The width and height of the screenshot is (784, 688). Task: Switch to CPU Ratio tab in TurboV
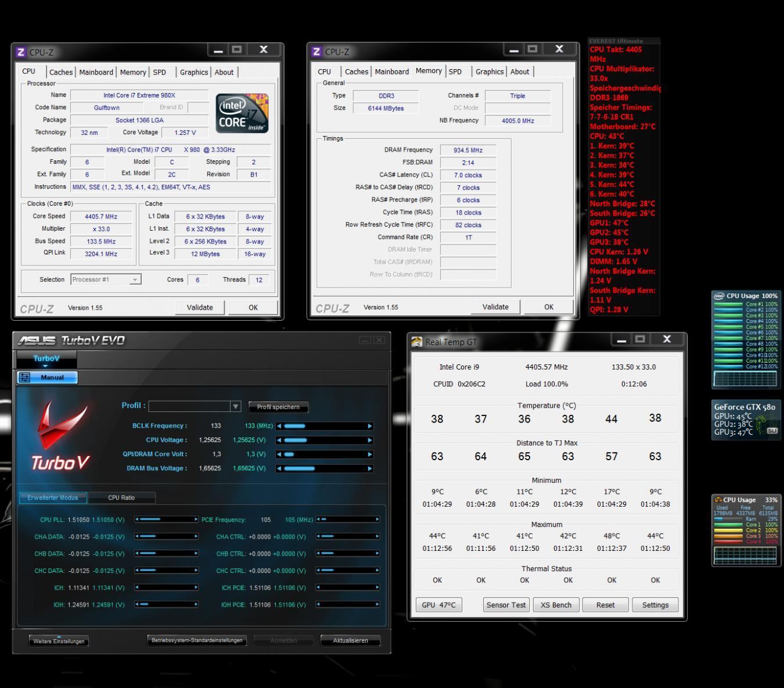pos(121,497)
